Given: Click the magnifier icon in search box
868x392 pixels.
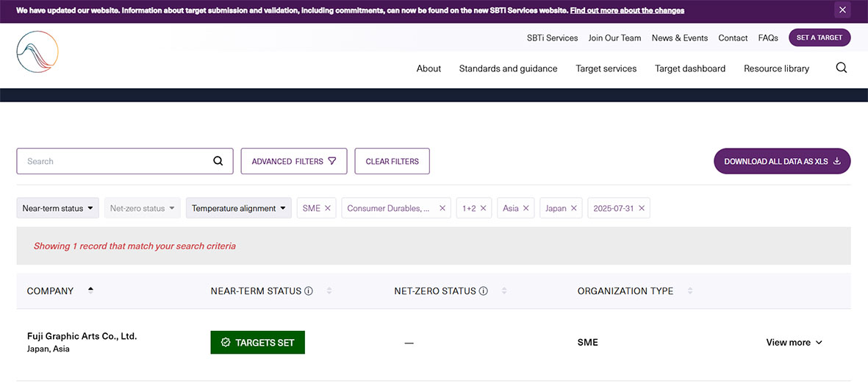Looking at the screenshot, I should (218, 161).
